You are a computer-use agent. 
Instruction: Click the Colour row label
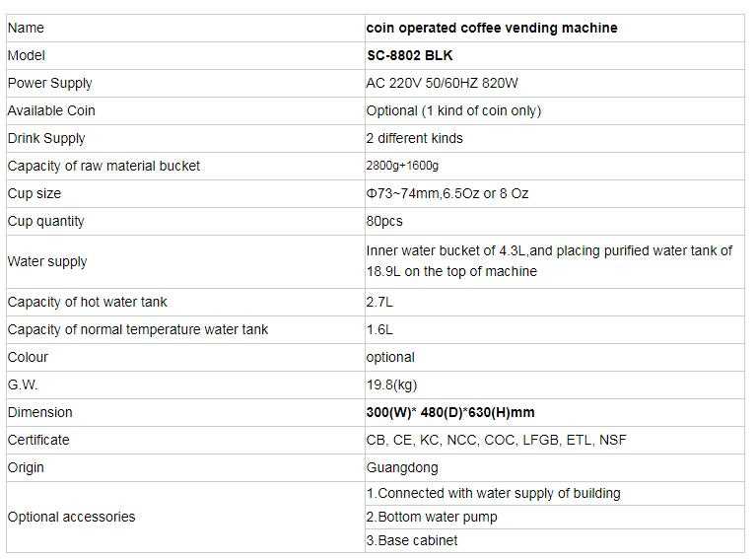(x=28, y=357)
